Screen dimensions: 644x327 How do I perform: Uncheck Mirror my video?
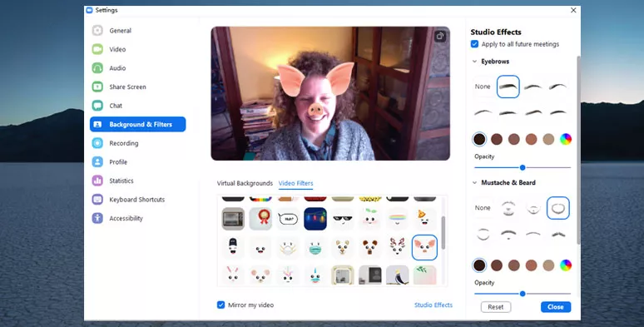[221, 305]
